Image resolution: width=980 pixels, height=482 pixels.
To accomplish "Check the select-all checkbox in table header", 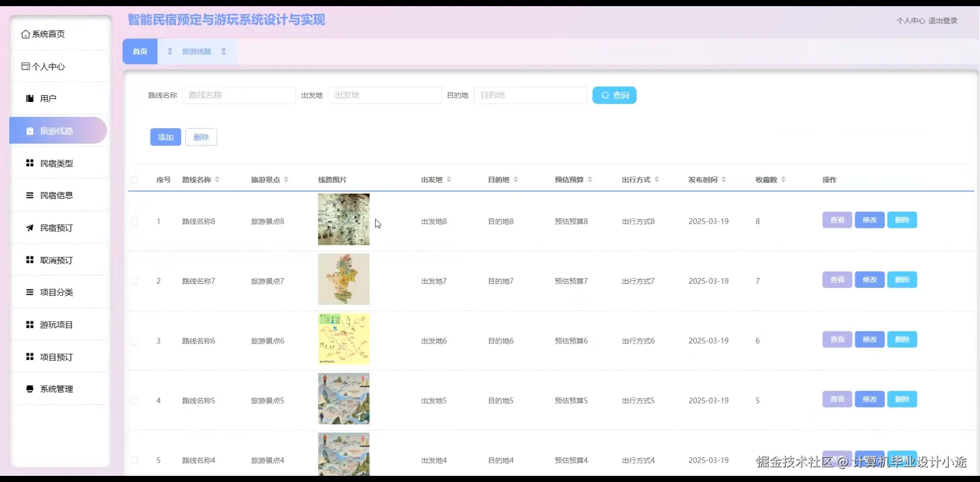I will click(135, 180).
